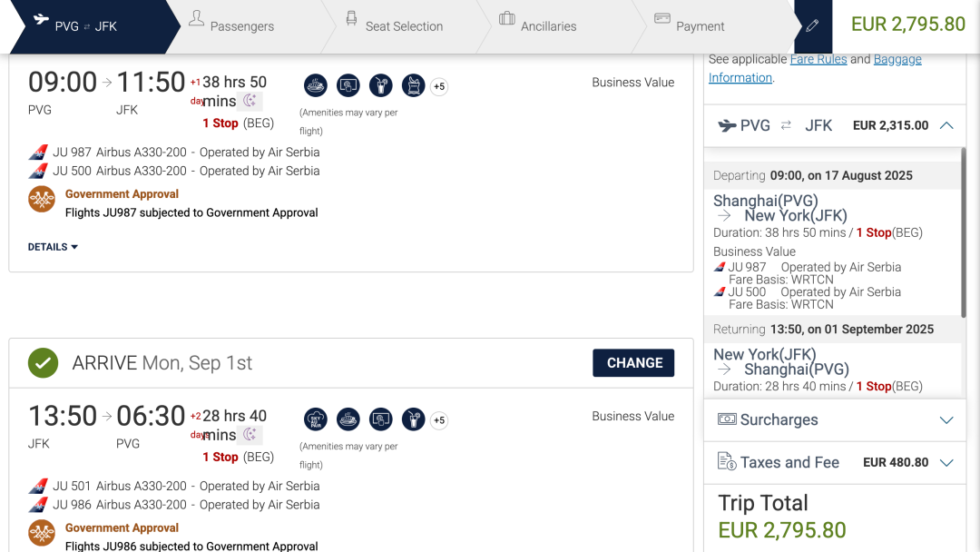This screenshot has height=552, width=980.
Task: Click the snack bag amenity icon on outbound flight
Action: pos(413,85)
